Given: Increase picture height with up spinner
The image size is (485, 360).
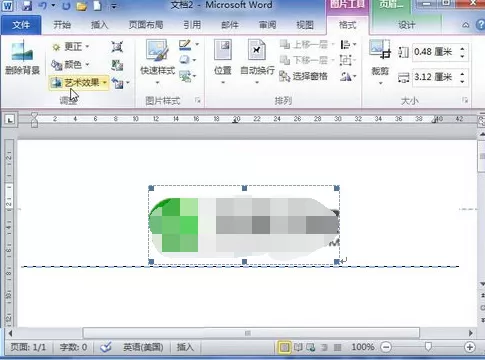Looking at the screenshot, I should pyautogui.click(x=462, y=49).
